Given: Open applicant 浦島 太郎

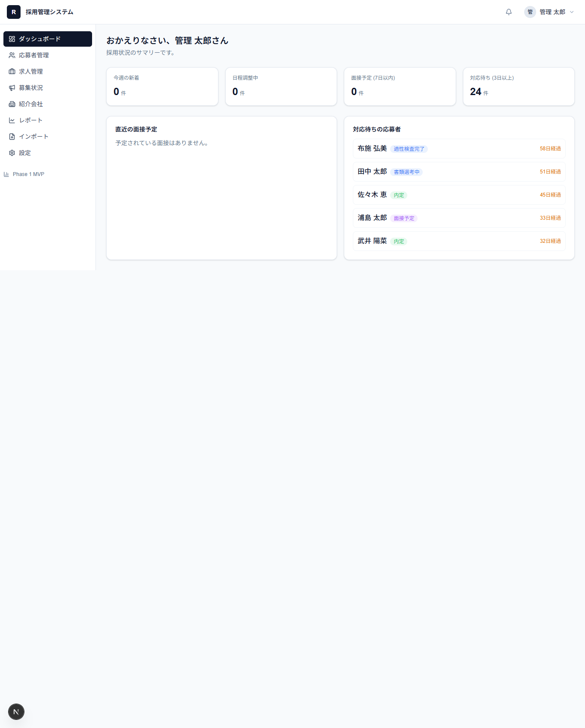Looking at the screenshot, I should pyautogui.click(x=459, y=218).
